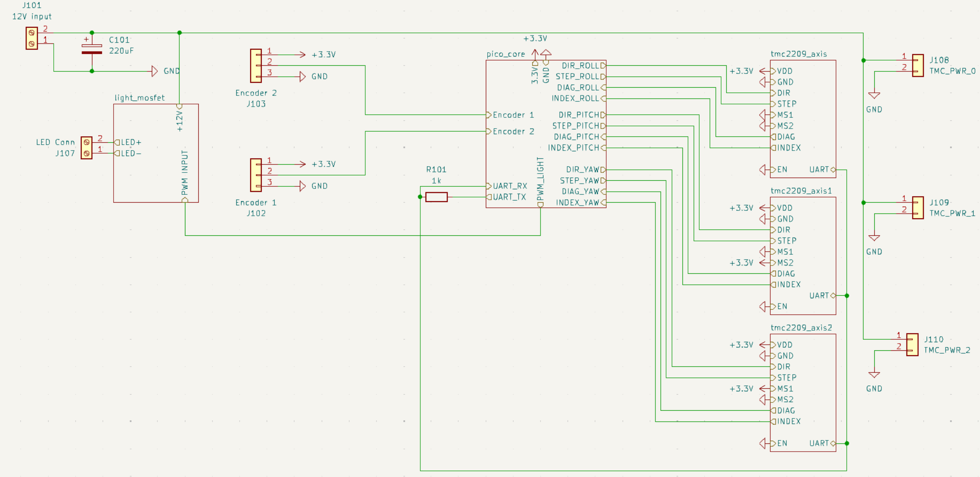Screen dimensions: 980x477
Task: Click the 1k value of R101
Action: pos(436,181)
